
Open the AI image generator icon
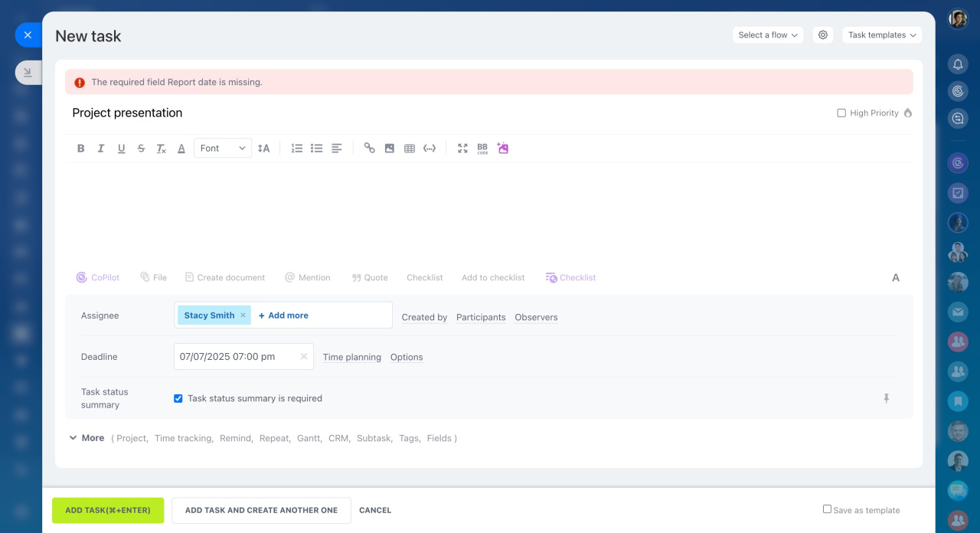[x=502, y=148]
